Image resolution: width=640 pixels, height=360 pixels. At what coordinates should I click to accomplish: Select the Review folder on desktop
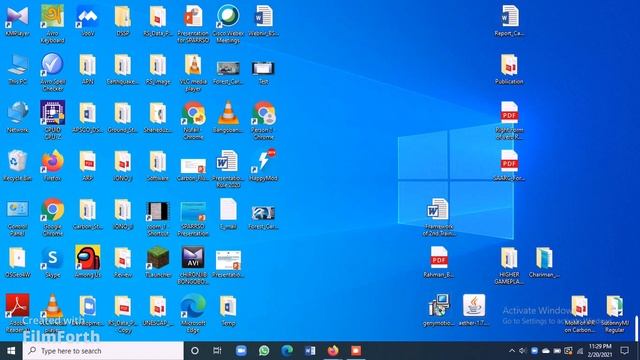point(123,262)
